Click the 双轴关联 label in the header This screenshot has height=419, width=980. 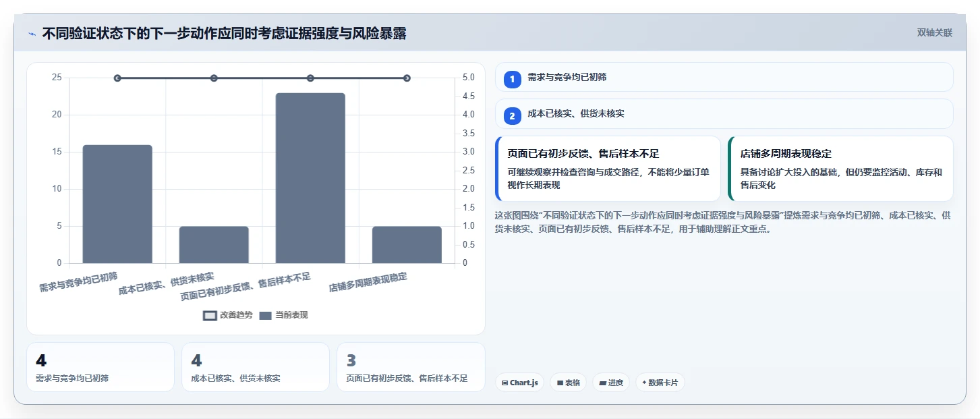[x=934, y=32]
